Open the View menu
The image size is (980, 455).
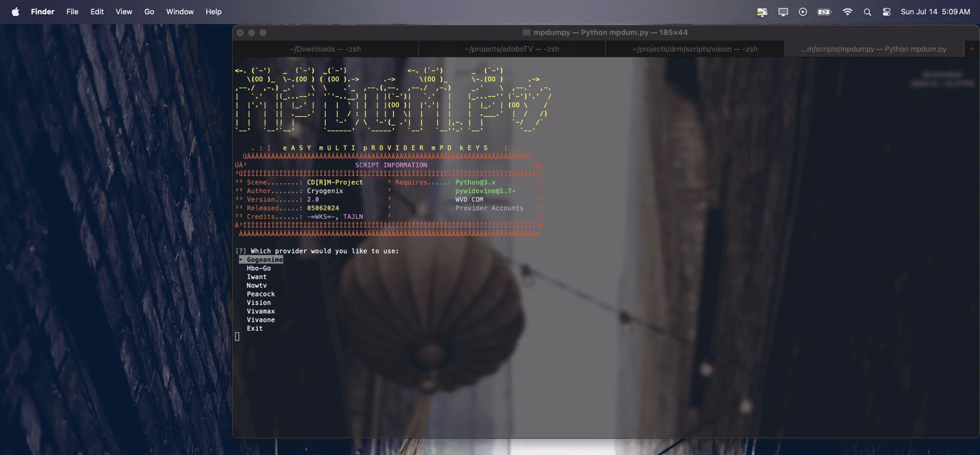(x=124, y=12)
